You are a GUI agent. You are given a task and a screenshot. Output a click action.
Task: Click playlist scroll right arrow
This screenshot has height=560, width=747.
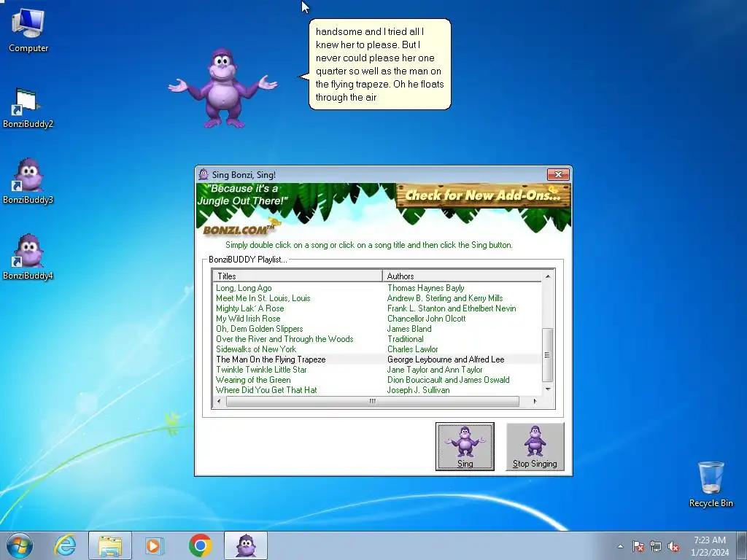tap(535, 402)
